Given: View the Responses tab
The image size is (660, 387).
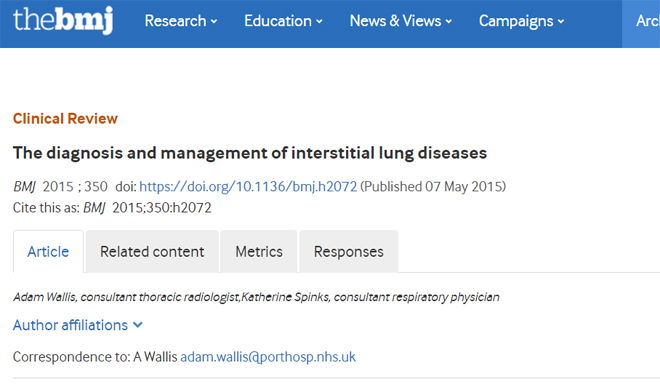Looking at the screenshot, I should coord(349,251).
